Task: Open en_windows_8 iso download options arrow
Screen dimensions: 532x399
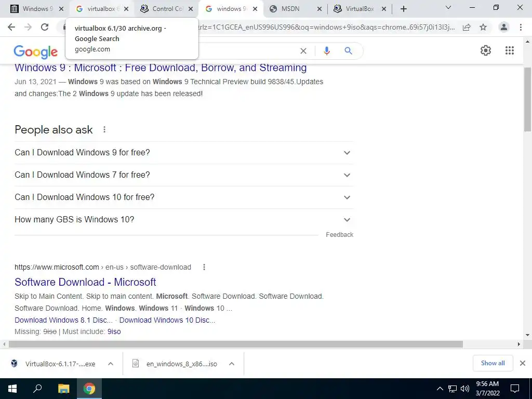Action: point(232,364)
